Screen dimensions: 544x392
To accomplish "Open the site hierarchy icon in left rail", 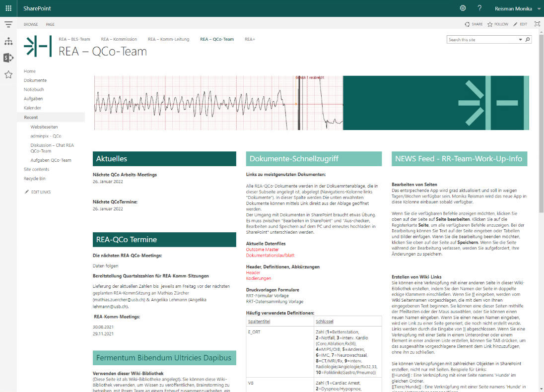I will click(8, 41).
